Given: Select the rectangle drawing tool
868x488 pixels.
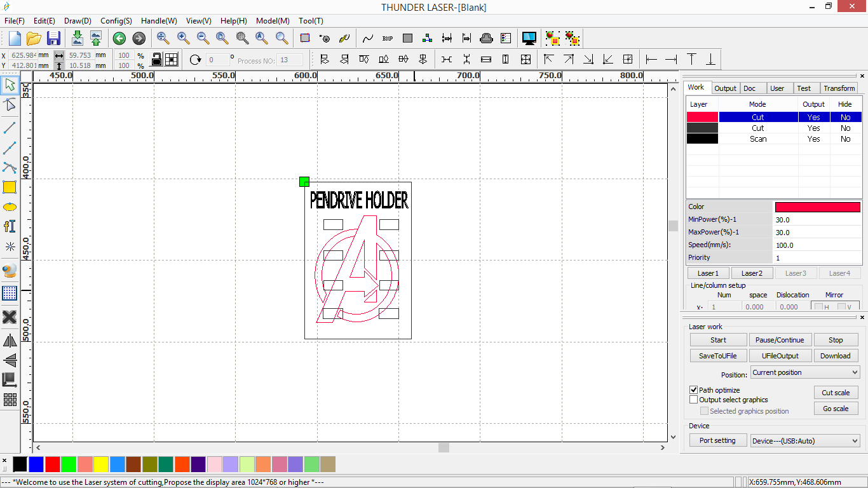Looking at the screenshot, I should pos(10,187).
